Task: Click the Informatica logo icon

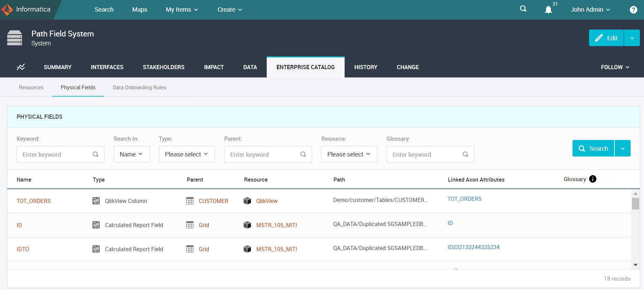Action: tap(7, 10)
